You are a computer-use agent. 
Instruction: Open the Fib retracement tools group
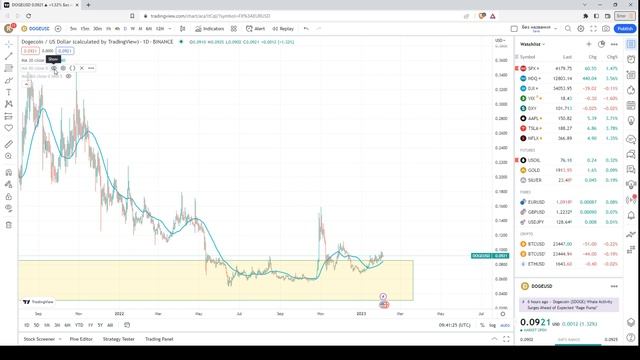coord(9,68)
